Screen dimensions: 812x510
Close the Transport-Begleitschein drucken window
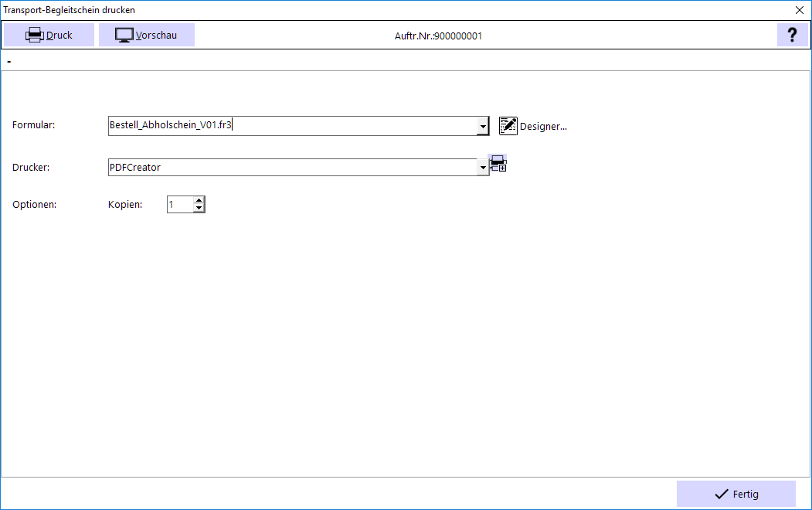(800, 10)
